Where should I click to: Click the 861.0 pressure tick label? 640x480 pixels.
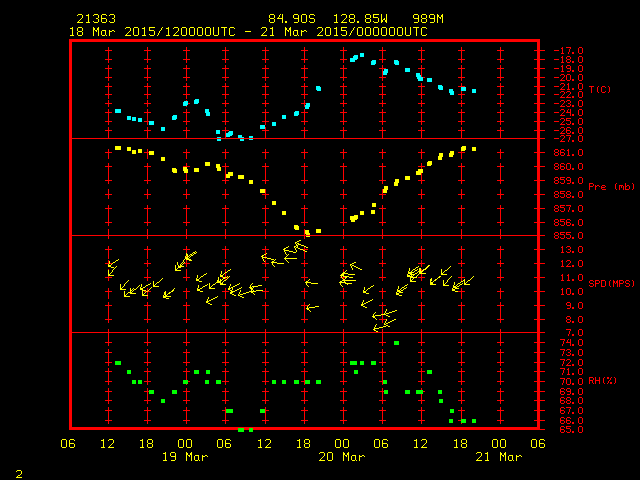(x=569, y=153)
